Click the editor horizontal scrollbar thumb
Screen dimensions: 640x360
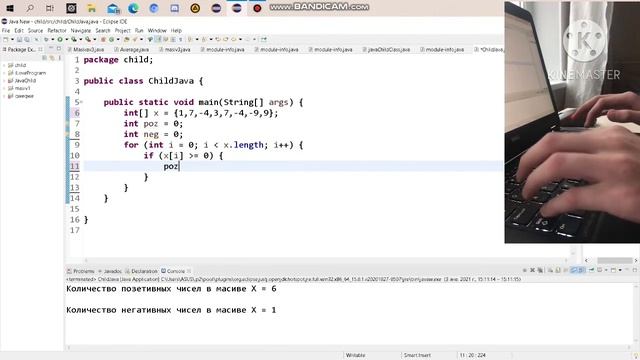pyautogui.click(x=615, y=260)
